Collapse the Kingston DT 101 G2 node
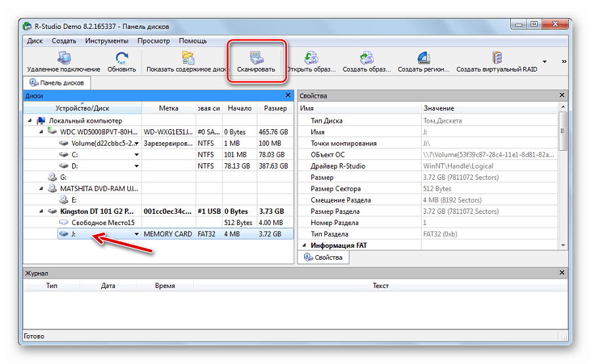The image size is (591, 364). [41, 211]
